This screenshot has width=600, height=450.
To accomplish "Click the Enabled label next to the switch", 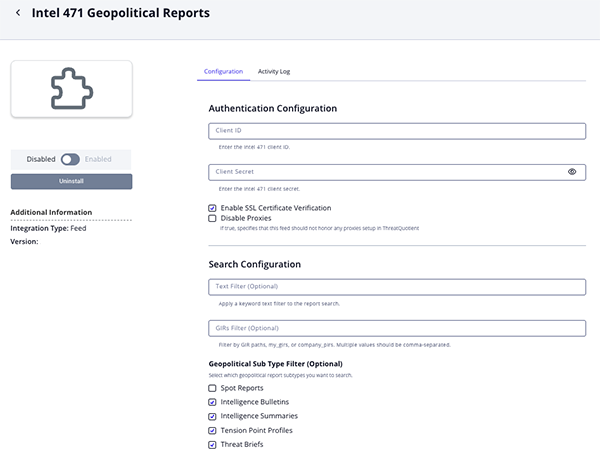I will [x=98, y=159].
